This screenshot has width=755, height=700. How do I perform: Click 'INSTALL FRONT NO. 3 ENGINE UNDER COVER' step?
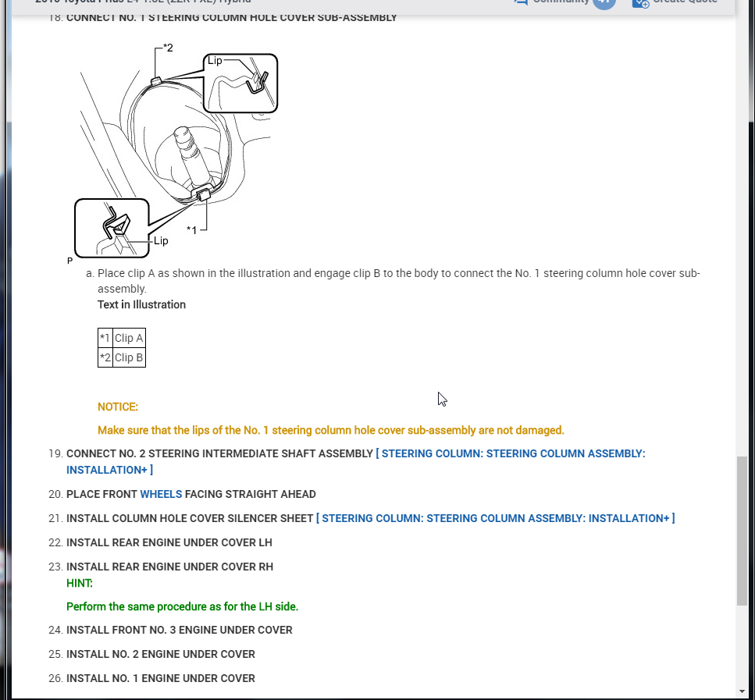coord(179,631)
